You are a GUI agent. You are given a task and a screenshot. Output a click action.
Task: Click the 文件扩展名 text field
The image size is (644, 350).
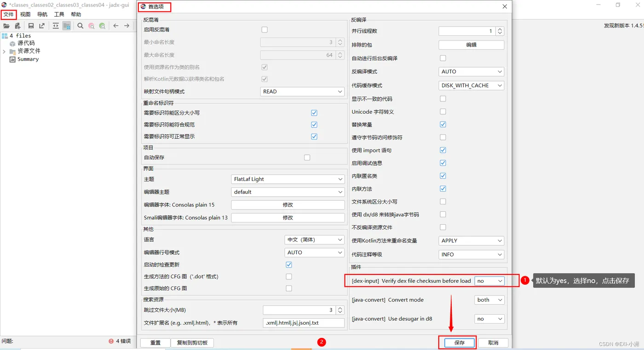pos(304,323)
